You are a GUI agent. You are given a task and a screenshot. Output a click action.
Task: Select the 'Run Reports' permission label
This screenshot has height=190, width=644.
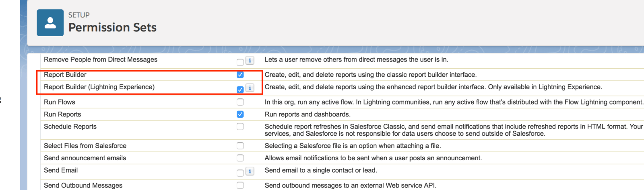click(x=62, y=114)
